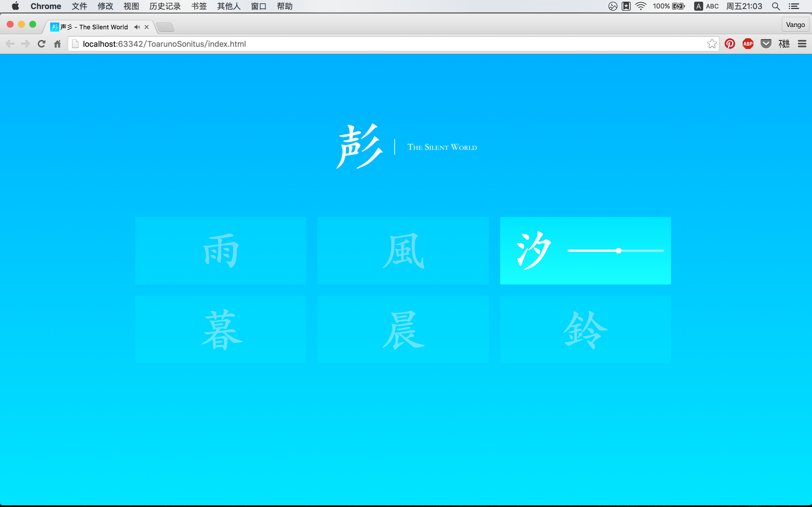The width and height of the screenshot is (812, 507).
Task: Click the Pocket save icon
Action: [x=766, y=44]
